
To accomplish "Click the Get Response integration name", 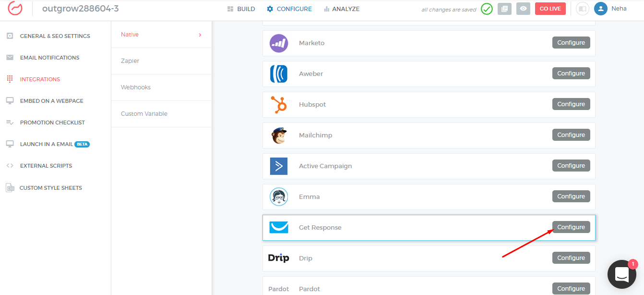I will tap(320, 228).
